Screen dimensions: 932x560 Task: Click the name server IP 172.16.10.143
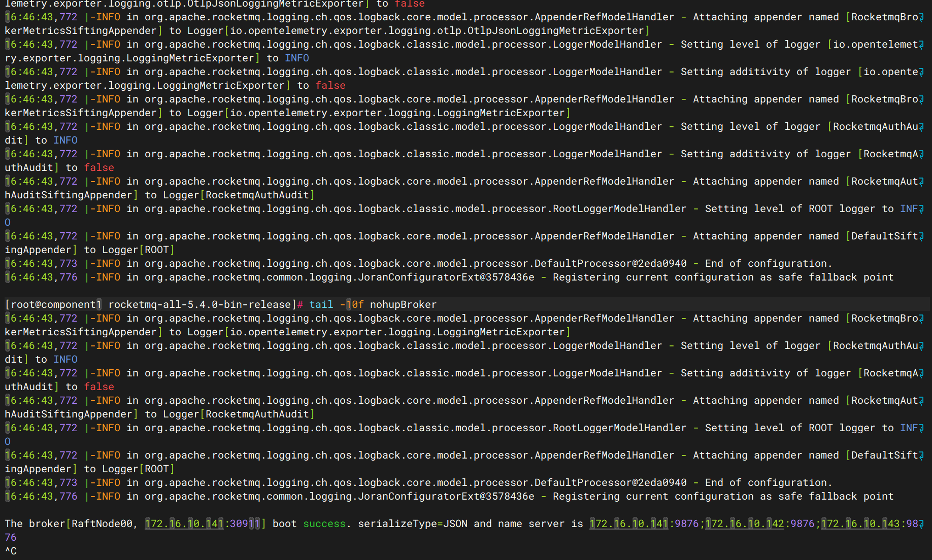coord(860,523)
